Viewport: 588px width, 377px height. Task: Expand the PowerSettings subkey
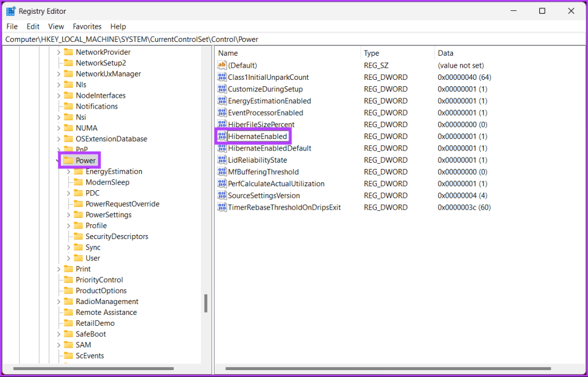(69, 215)
